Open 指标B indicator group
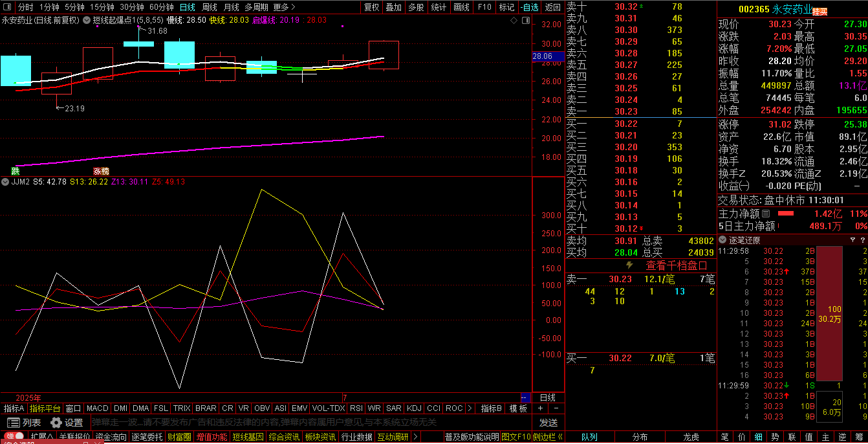The image size is (868, 444). 491,408
